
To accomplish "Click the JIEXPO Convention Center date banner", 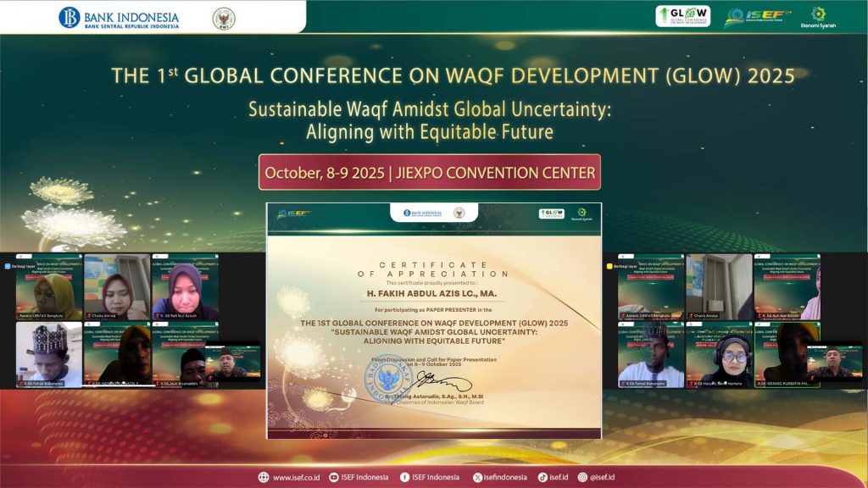I will (x=430, y=172).
